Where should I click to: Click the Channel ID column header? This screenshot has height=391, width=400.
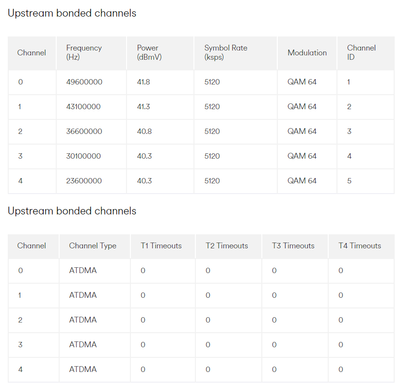[361, 52]
